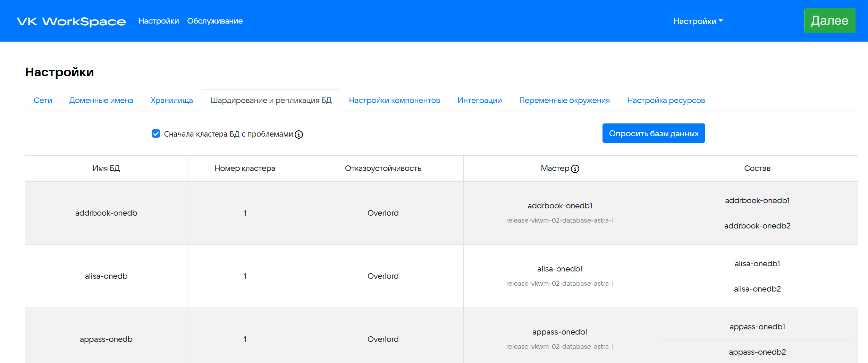Switch to the Сети tab
This screenshot has height=363, width=868.
[43, 101]
